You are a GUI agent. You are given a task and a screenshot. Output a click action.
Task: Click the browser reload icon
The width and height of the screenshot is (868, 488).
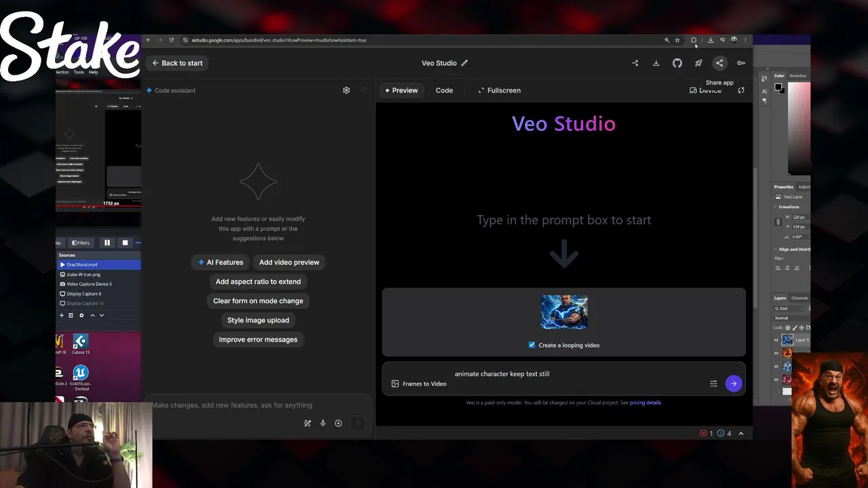[172, 40]
